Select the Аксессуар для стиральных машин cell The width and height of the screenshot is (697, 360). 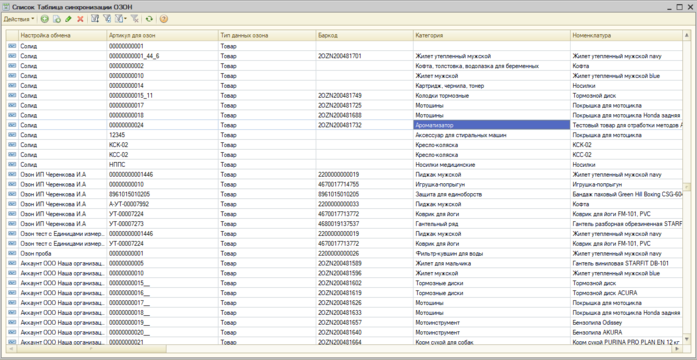pyautogui.click(x=492, y=135)
